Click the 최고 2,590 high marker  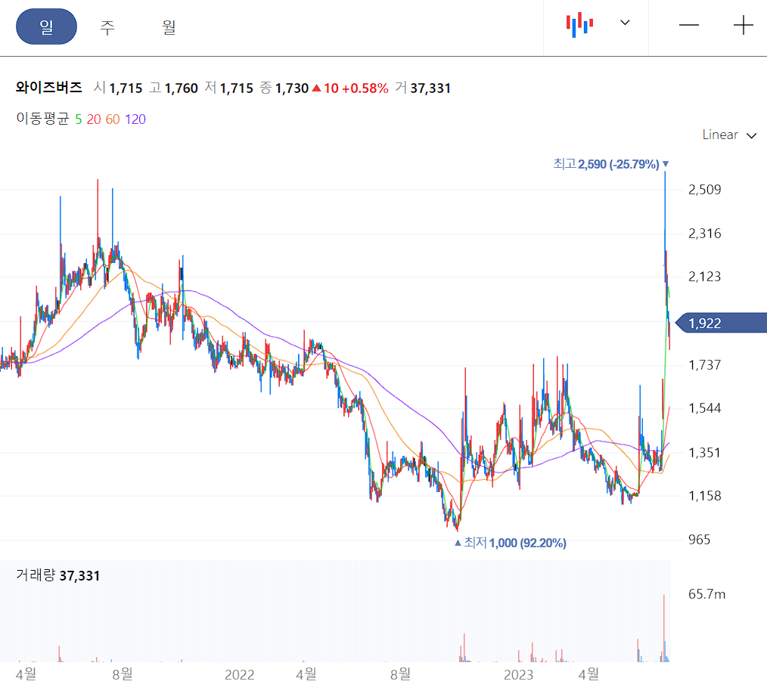coord(611,164)
